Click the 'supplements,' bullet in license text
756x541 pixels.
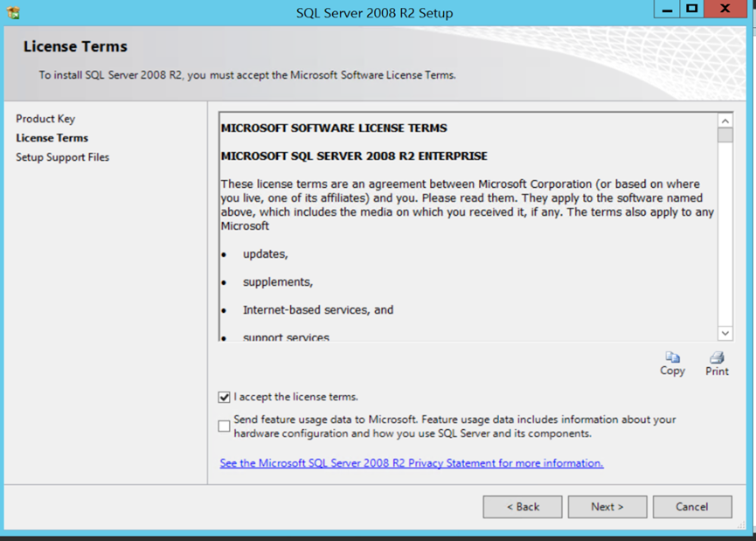click(x=278, y=282)
